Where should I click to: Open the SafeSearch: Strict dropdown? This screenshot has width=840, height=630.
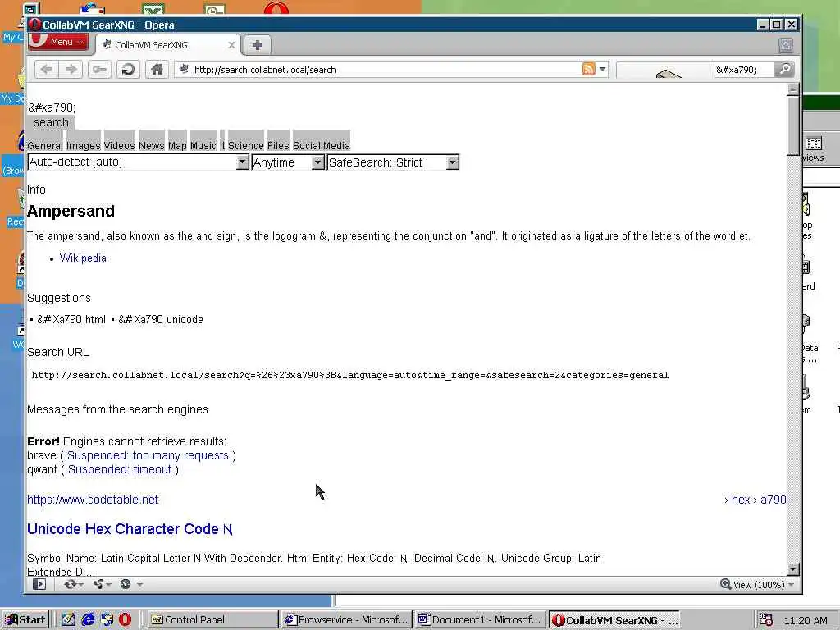pyautogui.click(x=393, y=162)
